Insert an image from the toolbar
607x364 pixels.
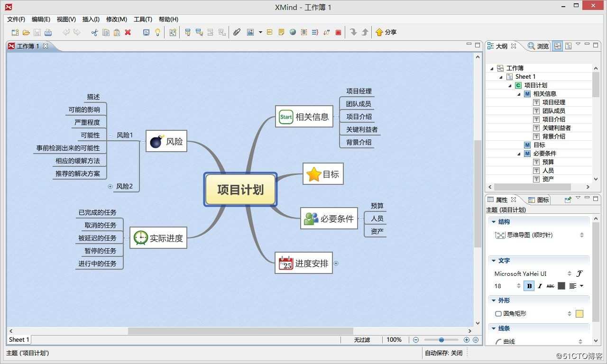coord(250,32)
